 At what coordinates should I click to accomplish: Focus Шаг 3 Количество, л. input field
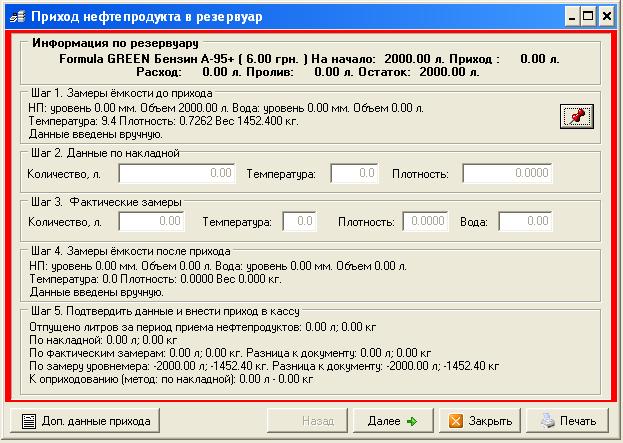click(151, 221)
